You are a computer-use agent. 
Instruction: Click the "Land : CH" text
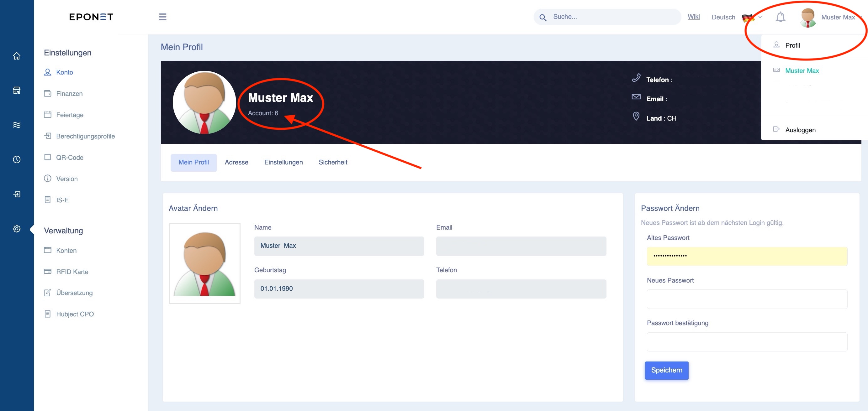661,118
